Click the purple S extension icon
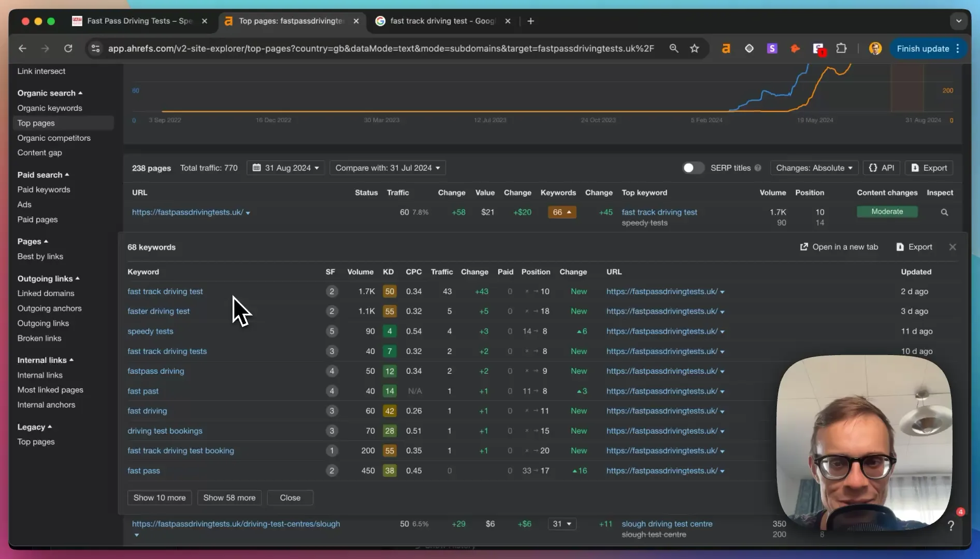 tap(772, 49)
